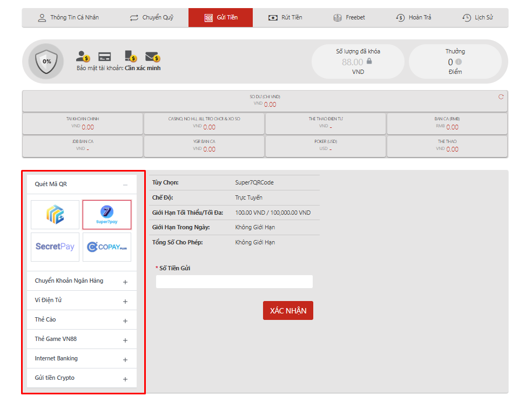Click the YGR BAN CA balance cell
Viewport: 532px width, 403px height.
204,146
